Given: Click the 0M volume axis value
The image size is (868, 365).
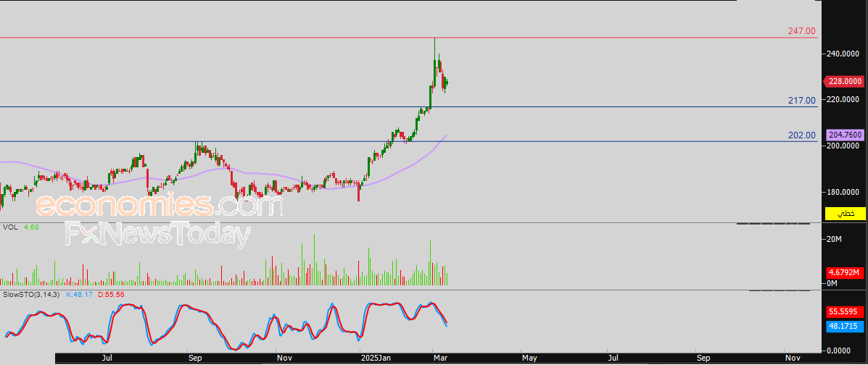Looking at the screenshot, I should [832, 284].
